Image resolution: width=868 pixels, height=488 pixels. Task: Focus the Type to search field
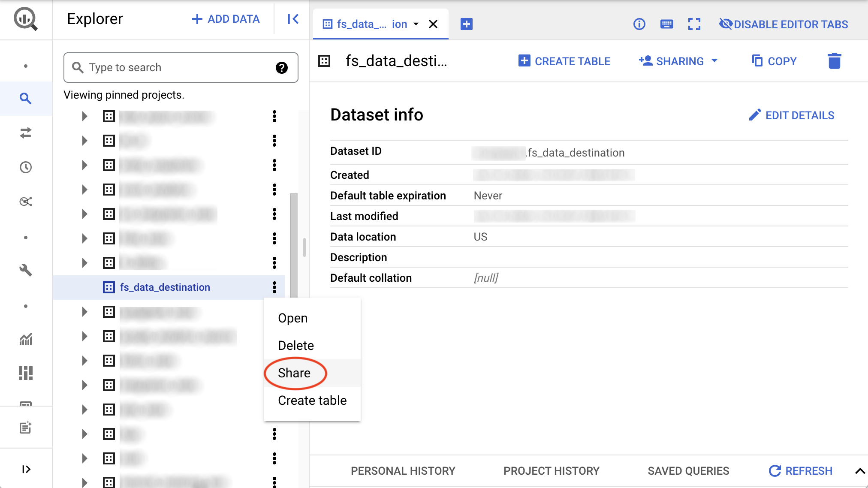181,68
